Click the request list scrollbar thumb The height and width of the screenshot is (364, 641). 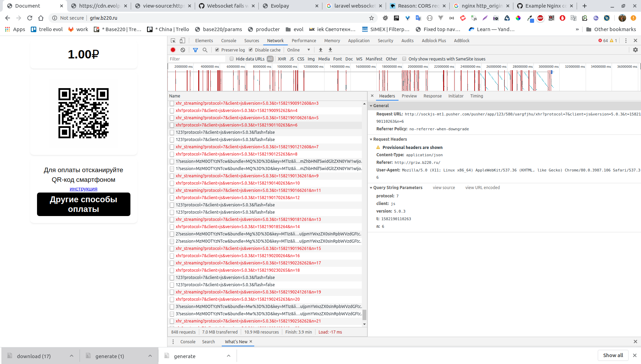click(364, 315)
